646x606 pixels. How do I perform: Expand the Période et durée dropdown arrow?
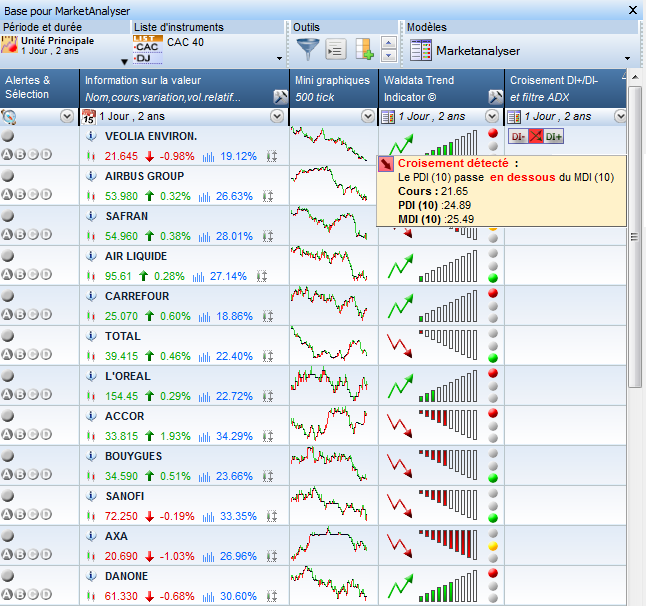[124, 62]
